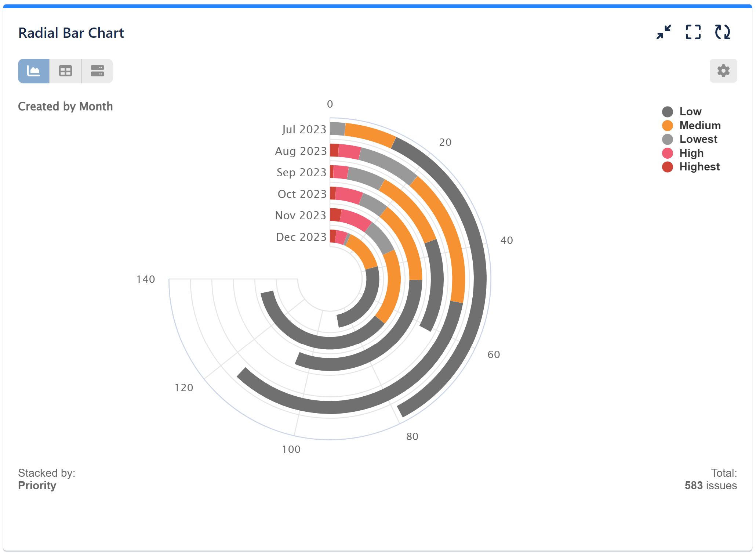
Task: Open the issues list view
Action: point(97,71)
